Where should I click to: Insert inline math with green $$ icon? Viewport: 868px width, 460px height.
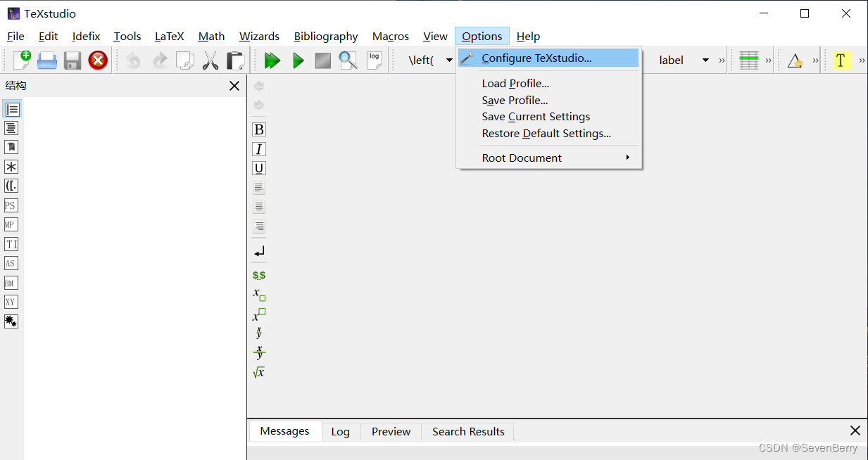[259, 275]
